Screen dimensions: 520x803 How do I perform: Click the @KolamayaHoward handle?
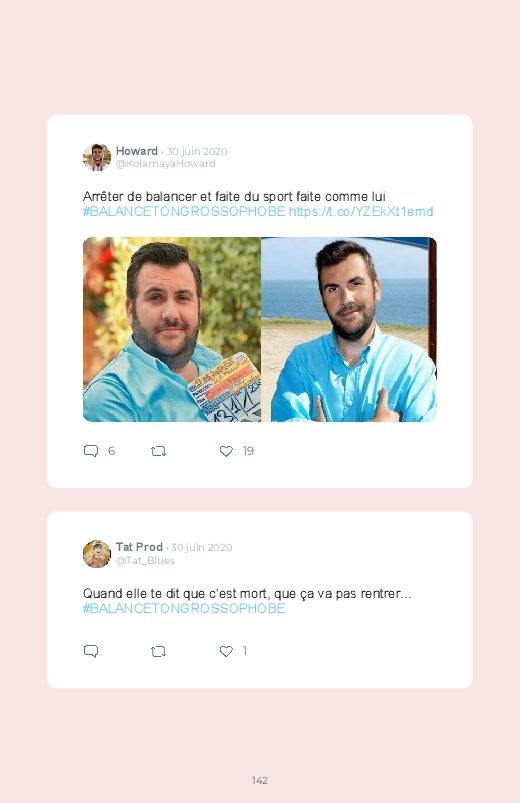pos(165,164)
